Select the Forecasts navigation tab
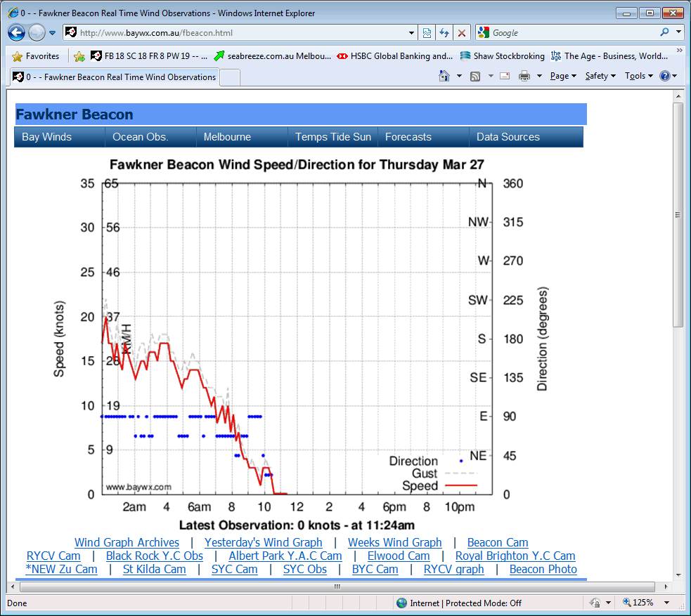 coord(408,137)
